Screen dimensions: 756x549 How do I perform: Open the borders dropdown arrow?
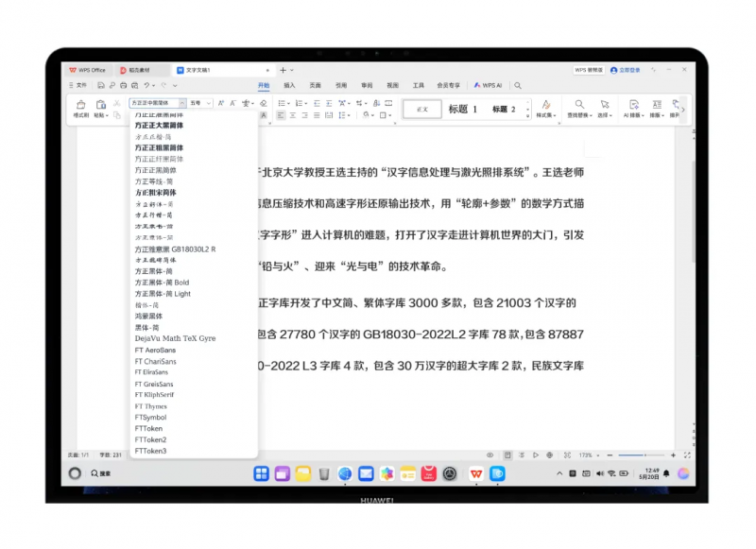389,115
